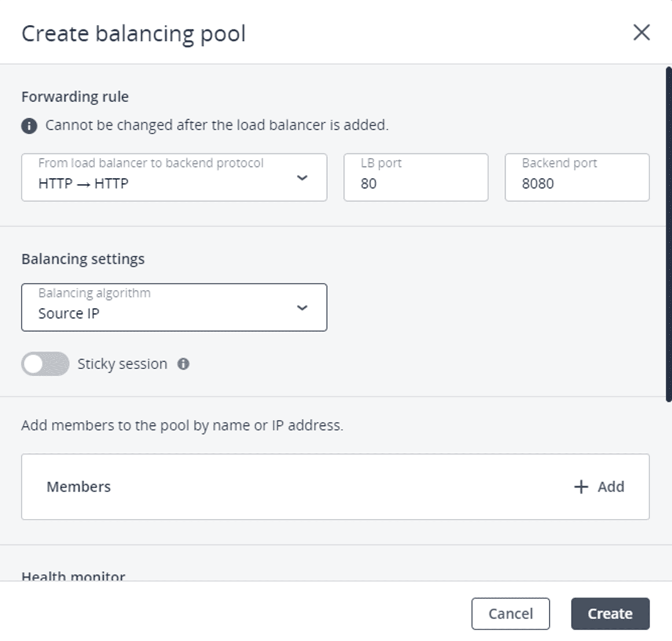
Task: Open the Source IP algorithm selection
Action: tap(69, 313)
